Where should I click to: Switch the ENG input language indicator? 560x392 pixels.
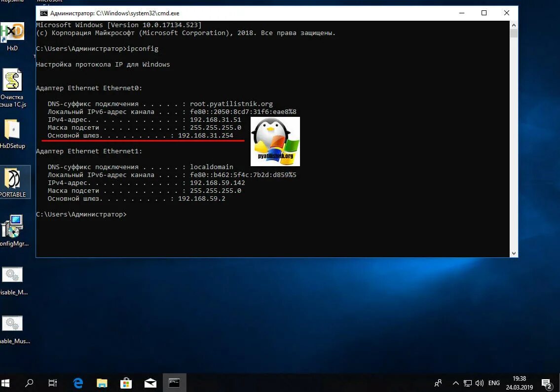tap(494, 383)
